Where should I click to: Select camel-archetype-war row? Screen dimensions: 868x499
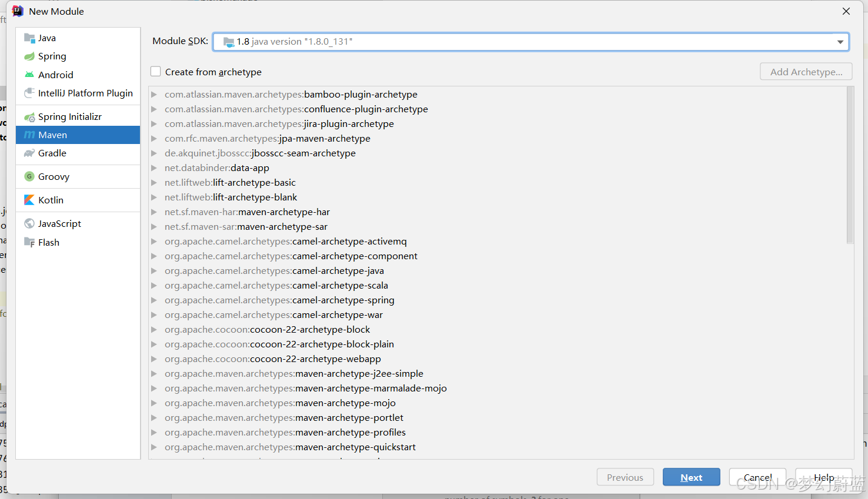click(498, 315)
